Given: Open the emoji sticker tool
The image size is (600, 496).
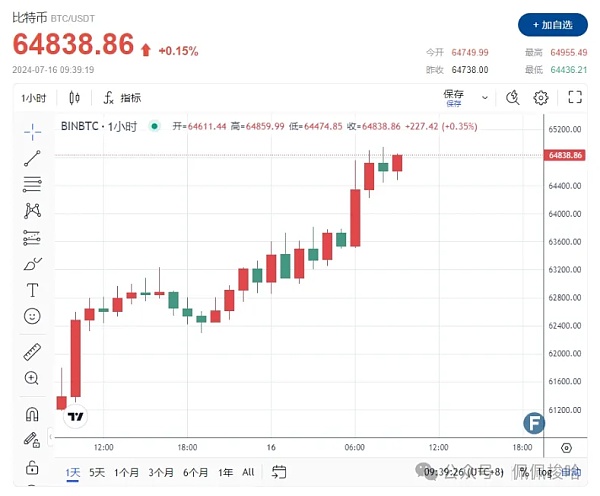Looking at the screenshot, I should click(32, 316).
